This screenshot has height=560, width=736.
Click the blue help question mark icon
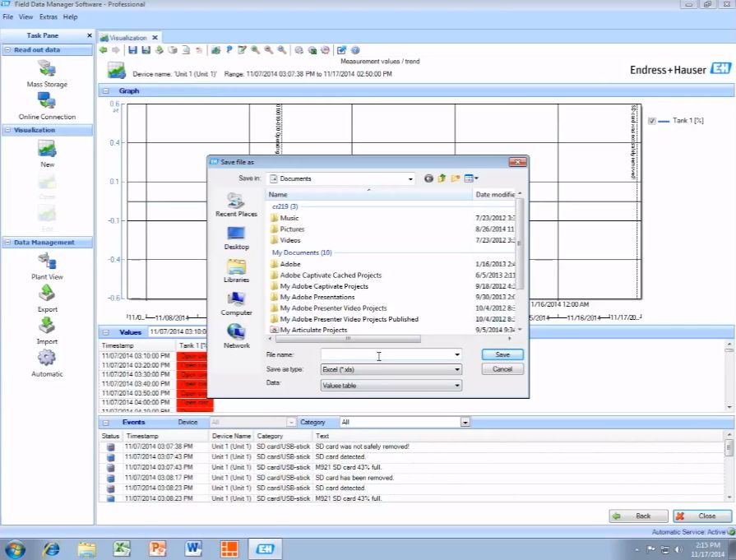tap(355, 50)
